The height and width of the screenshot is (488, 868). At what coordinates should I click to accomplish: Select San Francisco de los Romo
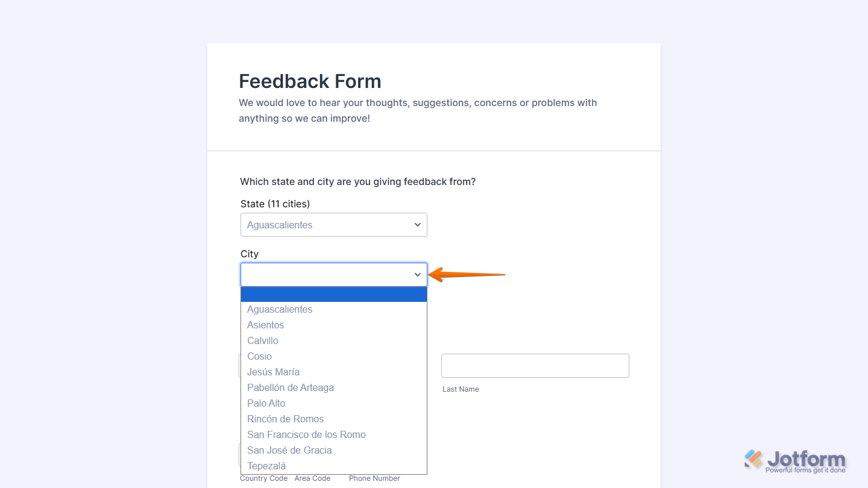(x=306, y=434)
